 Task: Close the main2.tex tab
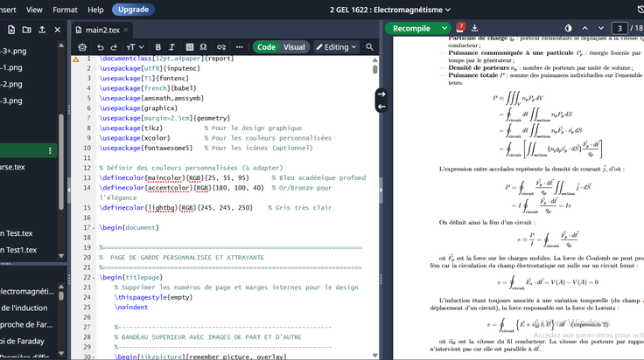pyautogui.click(x=126, y=30)
